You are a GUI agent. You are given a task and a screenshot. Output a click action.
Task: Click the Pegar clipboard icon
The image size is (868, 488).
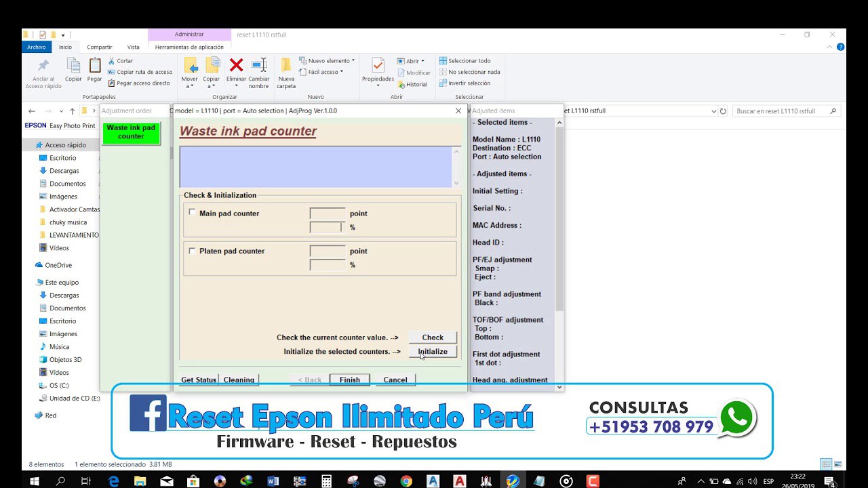click(95, 66)
